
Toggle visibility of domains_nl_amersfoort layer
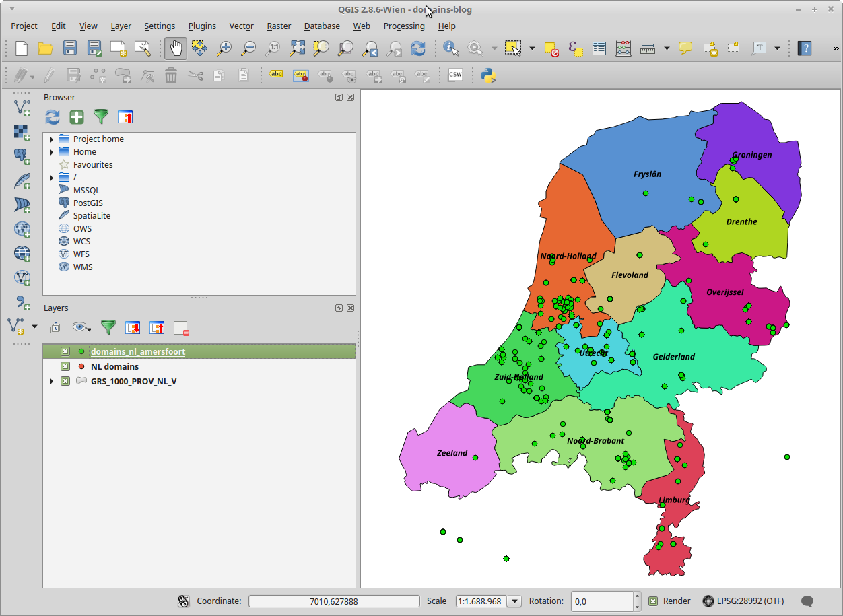pyautogui.click(x=65, y=351)
